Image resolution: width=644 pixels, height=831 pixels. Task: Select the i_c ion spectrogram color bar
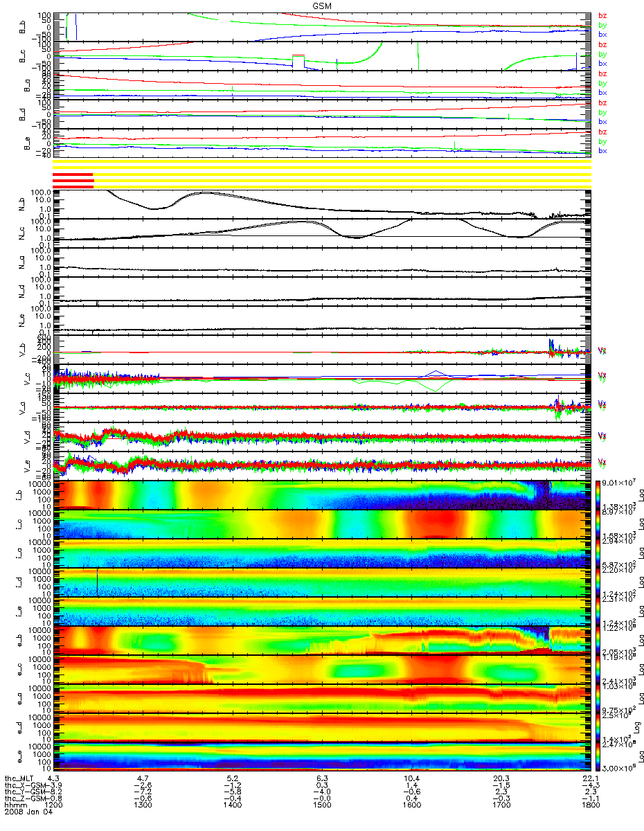(599, 524)
